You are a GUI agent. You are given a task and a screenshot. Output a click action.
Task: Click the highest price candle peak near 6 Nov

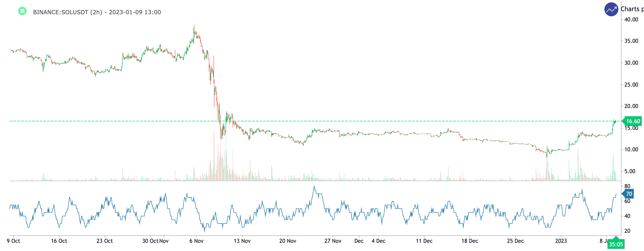click(194, 26)
